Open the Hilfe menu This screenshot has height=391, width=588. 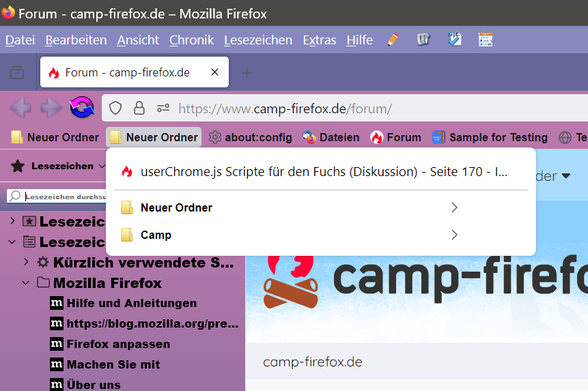(360, 40)
